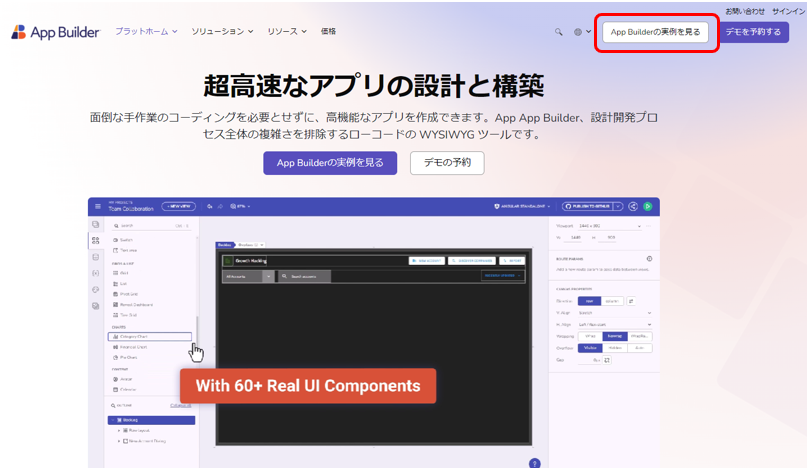Open the hamburger menu in App Builder preview

[x=98, y=206]
